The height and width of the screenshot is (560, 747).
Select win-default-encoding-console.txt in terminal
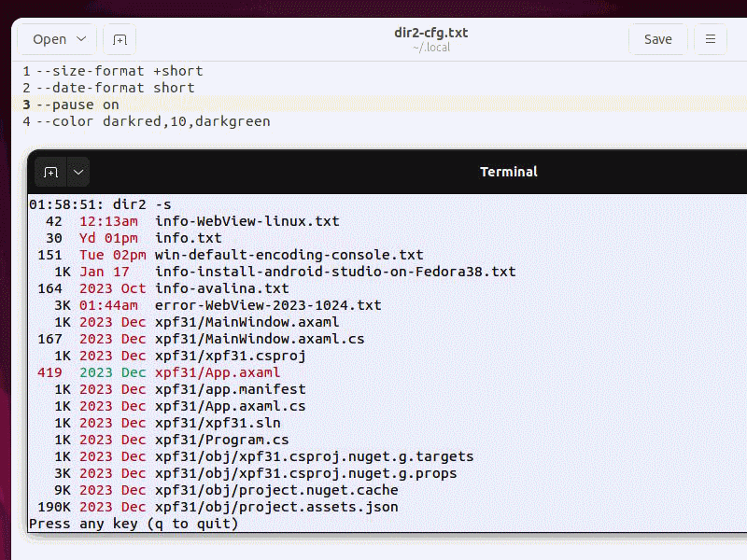(289, 255)
